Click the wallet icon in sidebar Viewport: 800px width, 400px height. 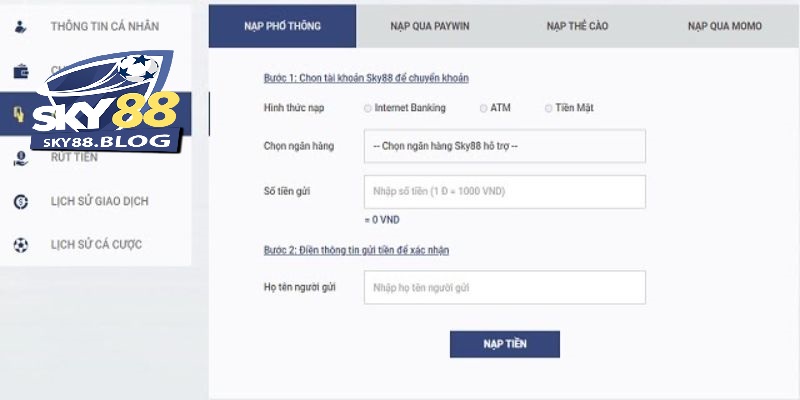[21, 71]
